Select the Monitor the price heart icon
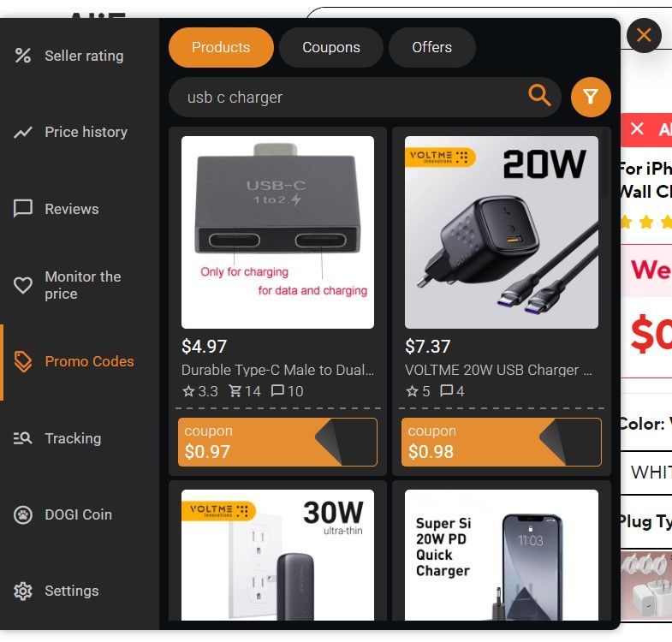 [x=23, y=285]
